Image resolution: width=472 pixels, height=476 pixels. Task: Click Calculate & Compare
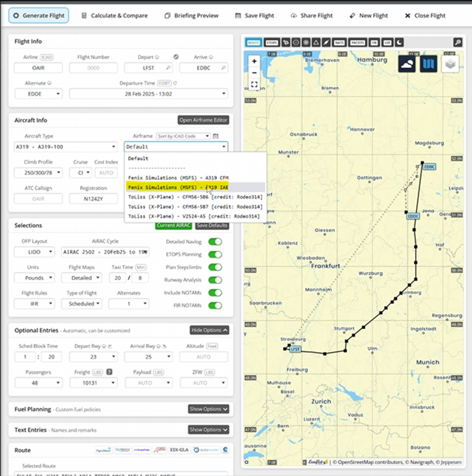[114, 15]
